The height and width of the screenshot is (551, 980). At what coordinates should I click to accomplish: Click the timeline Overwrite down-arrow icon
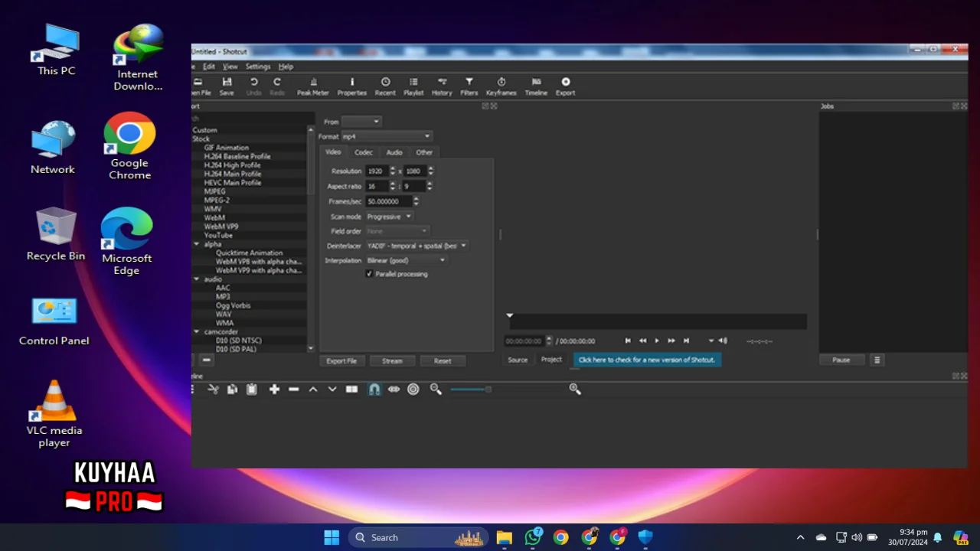332,390
